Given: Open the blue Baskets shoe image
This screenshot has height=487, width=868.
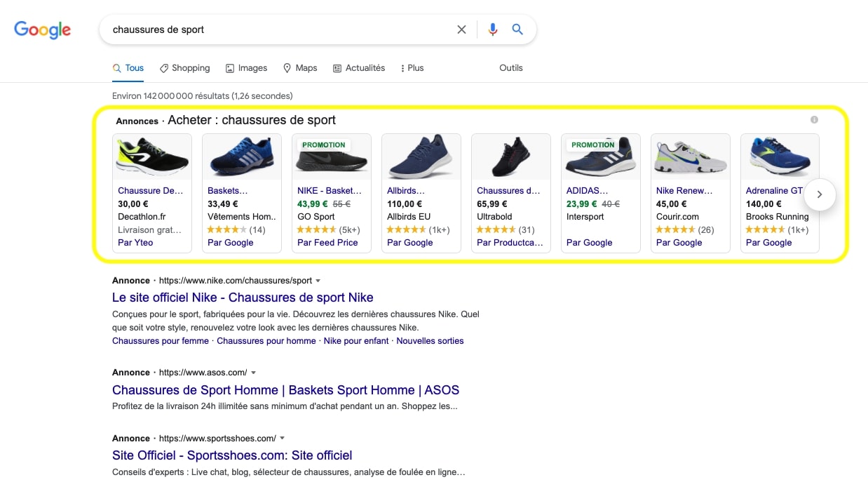Looking at the screenshot, I should pos(242,156).
